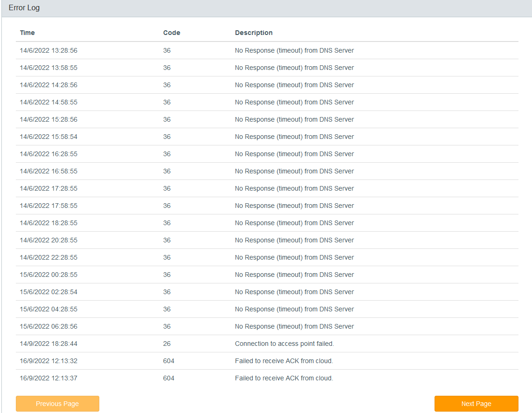Select the 'Connection to access point failed.' description
Image resolution: width=532 pixels, height=413 pixels.
coord(284,344)
